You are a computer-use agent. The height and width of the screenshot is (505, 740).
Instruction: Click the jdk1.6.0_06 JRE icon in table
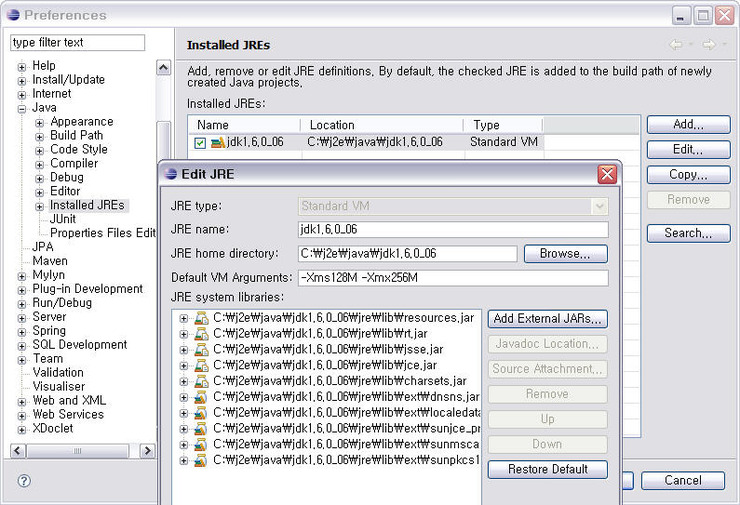(217, 143)
